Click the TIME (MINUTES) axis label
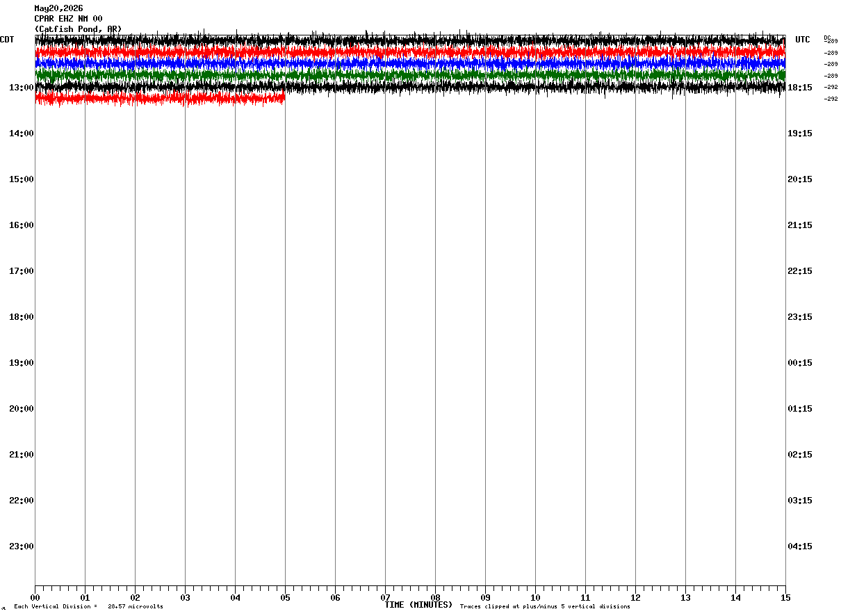The height and width of the screenshot is (616, 841). (418, 605)
